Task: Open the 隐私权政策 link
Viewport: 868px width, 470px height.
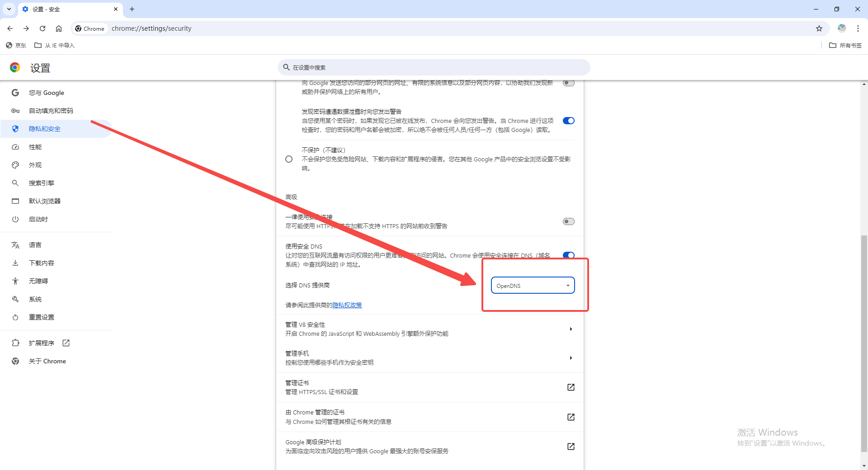Action: tap(347, 305)
